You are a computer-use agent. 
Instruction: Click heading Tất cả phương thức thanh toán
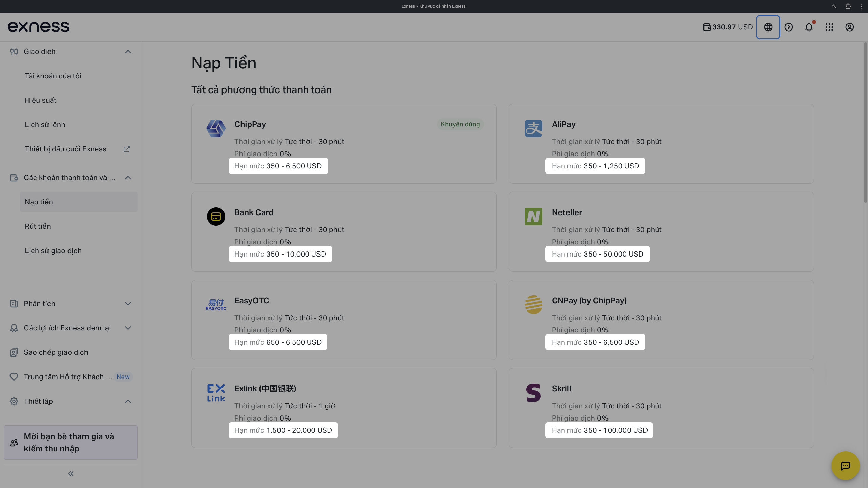click(262, 90)
